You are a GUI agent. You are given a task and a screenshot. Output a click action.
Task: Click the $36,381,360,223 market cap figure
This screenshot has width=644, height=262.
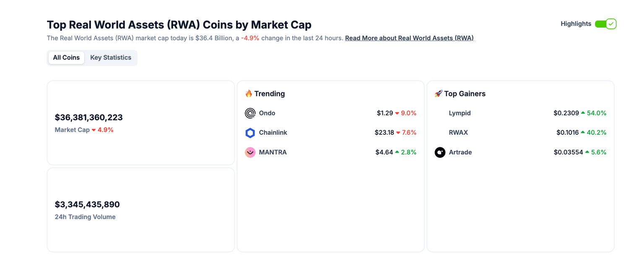pos(89,118)
